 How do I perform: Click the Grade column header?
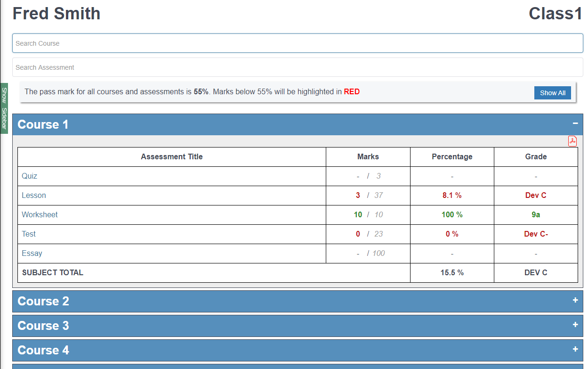[536, 156]
